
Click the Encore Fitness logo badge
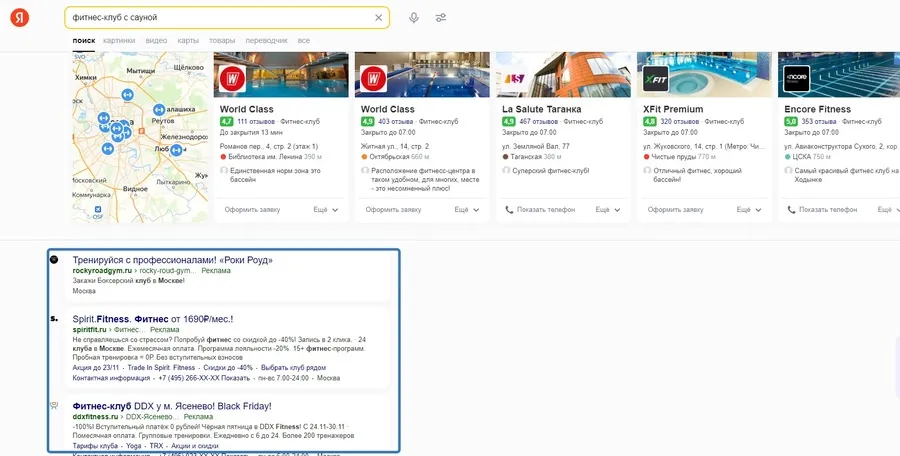coord(797,78)
